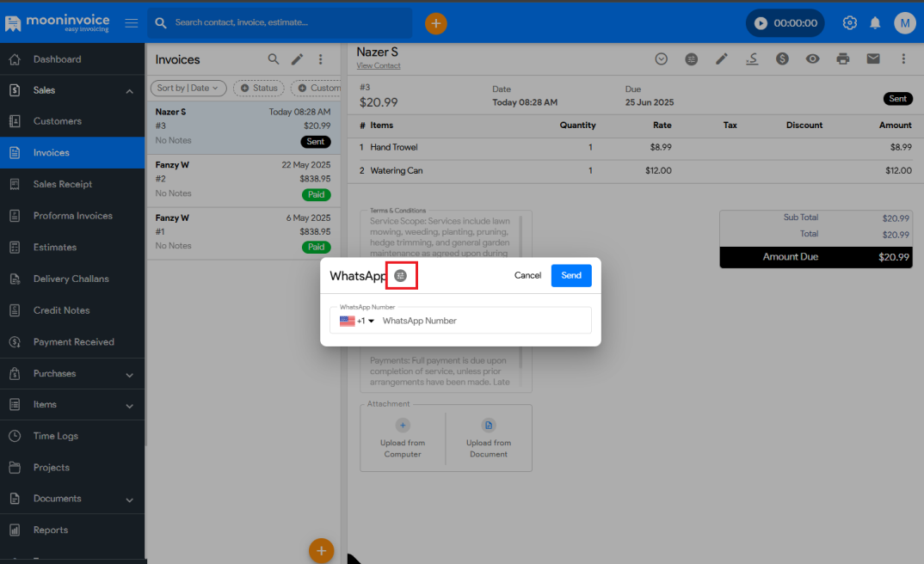Add a Custom filter chip
The width and height of the screenshot is (924, 564).
click(317, 89)
